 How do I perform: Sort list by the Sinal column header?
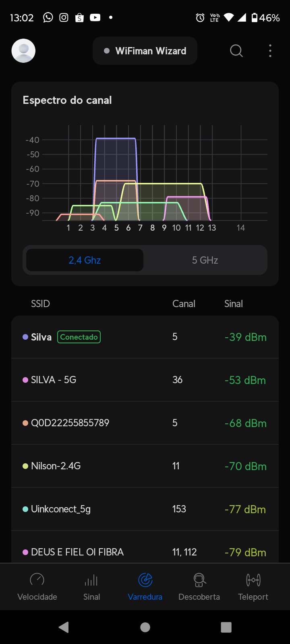pyautogui.click(x=233, y=304)
